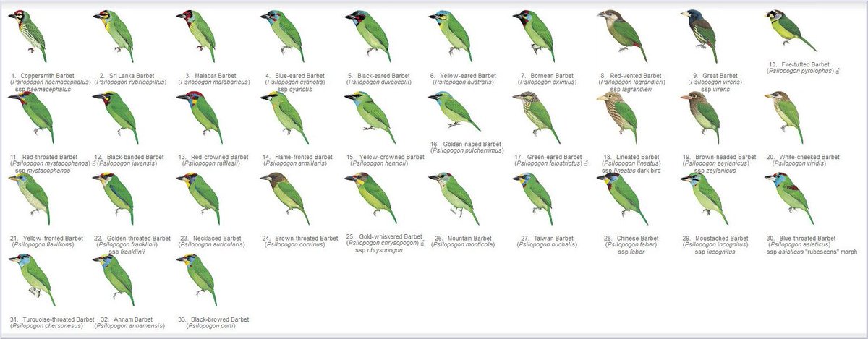Click the scientific name "Psilopogon corvinus"
Screen dimensions: 868x339
coord(296,245)
